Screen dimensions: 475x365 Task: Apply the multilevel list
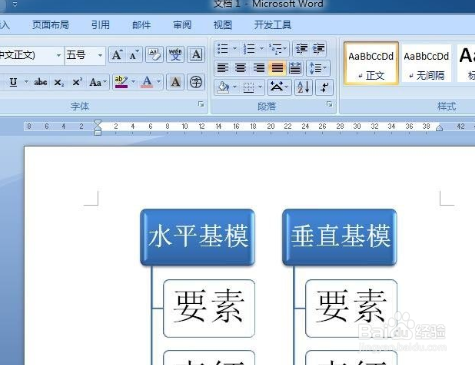(x=276, y=49)
